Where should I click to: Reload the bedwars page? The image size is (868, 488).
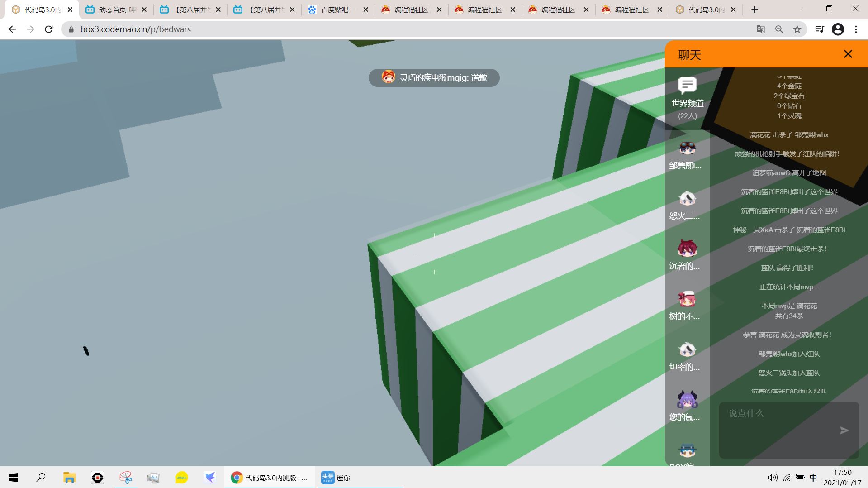(49, 29)
